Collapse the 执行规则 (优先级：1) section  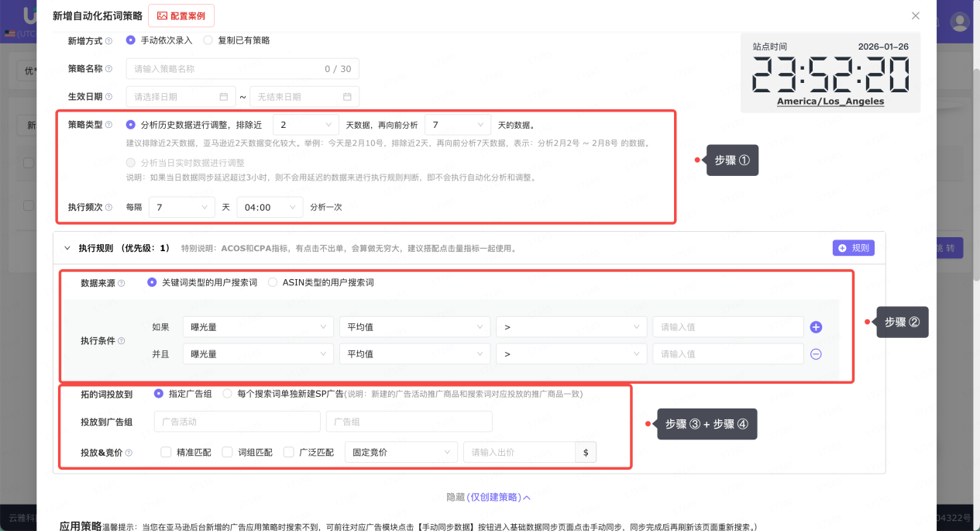[x=68, y=247]
